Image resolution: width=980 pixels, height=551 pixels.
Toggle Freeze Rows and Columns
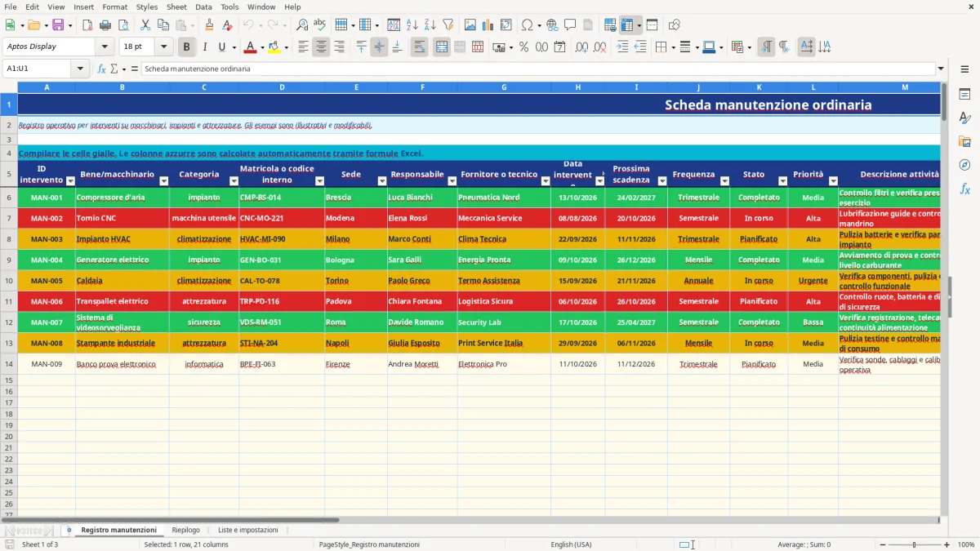point(627,25)
